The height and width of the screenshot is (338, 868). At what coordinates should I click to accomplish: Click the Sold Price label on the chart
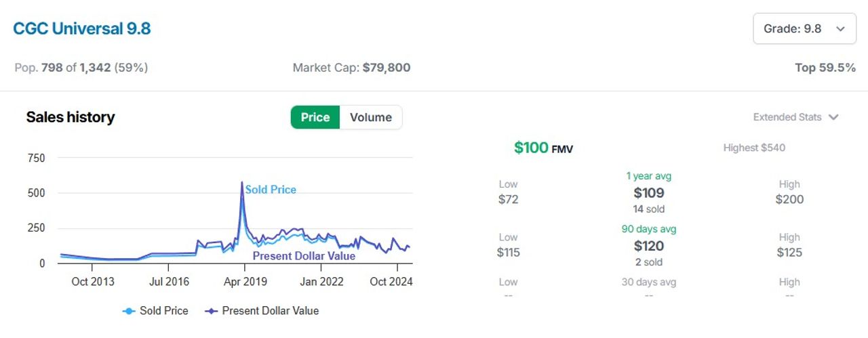271,190
